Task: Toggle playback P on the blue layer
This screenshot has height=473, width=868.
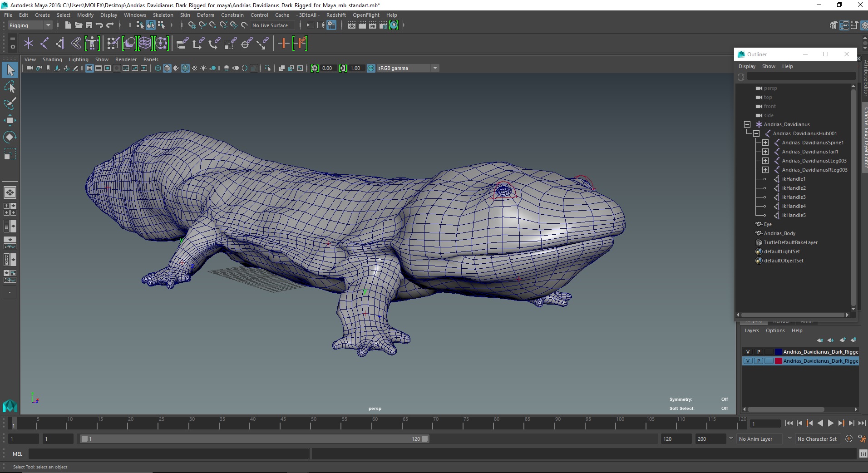Action: [x=758, y=352]
